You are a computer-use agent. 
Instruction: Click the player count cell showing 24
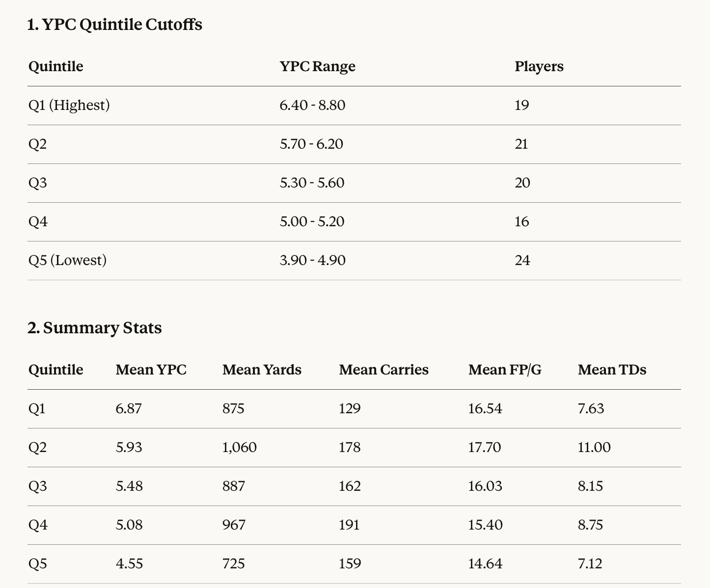point(522,260)
